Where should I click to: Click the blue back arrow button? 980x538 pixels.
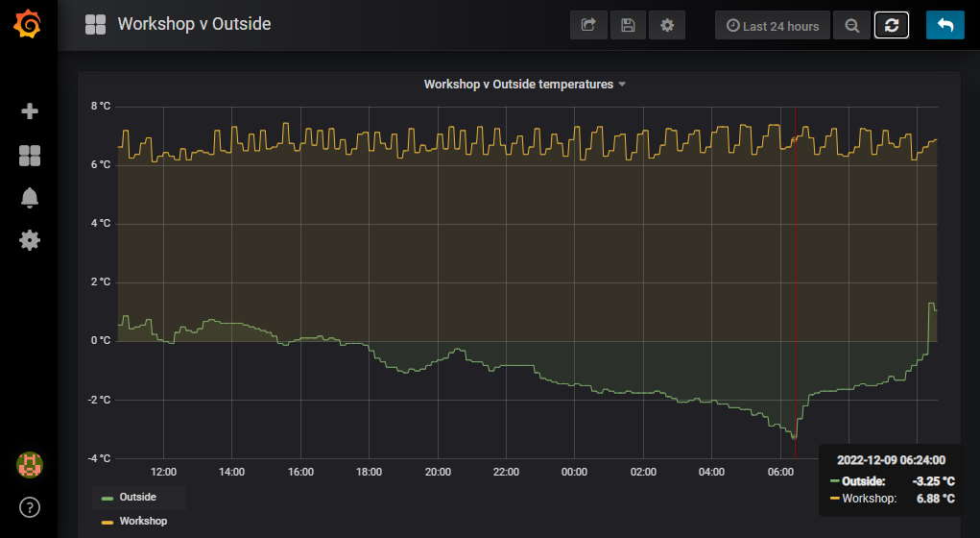(x=945, y=26)
